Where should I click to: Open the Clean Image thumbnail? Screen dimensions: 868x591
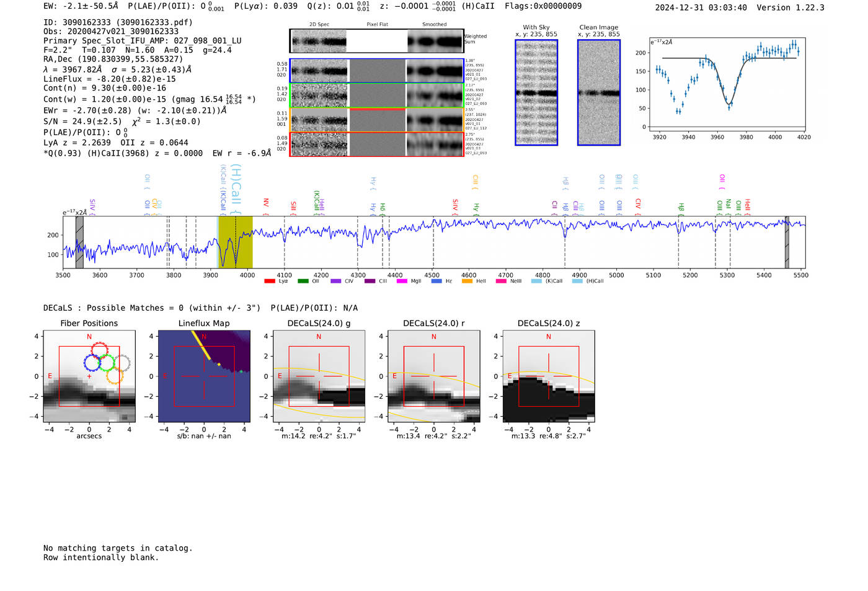tap(599, 92)
